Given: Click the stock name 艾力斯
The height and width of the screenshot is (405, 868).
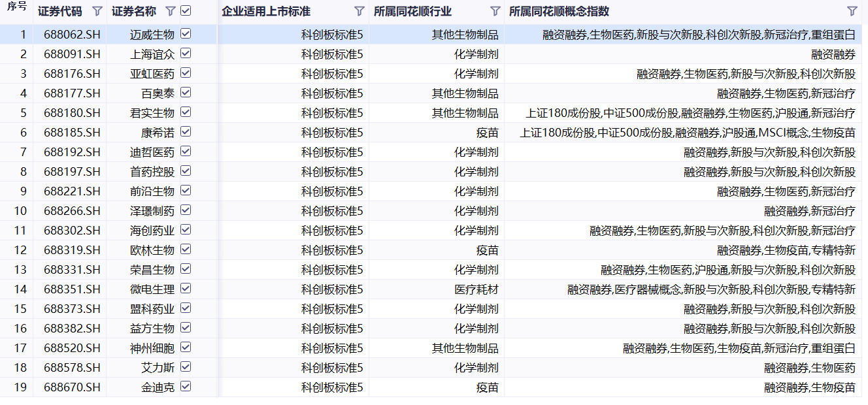Looking at the screenshot, I should click(x=158, y=368).
